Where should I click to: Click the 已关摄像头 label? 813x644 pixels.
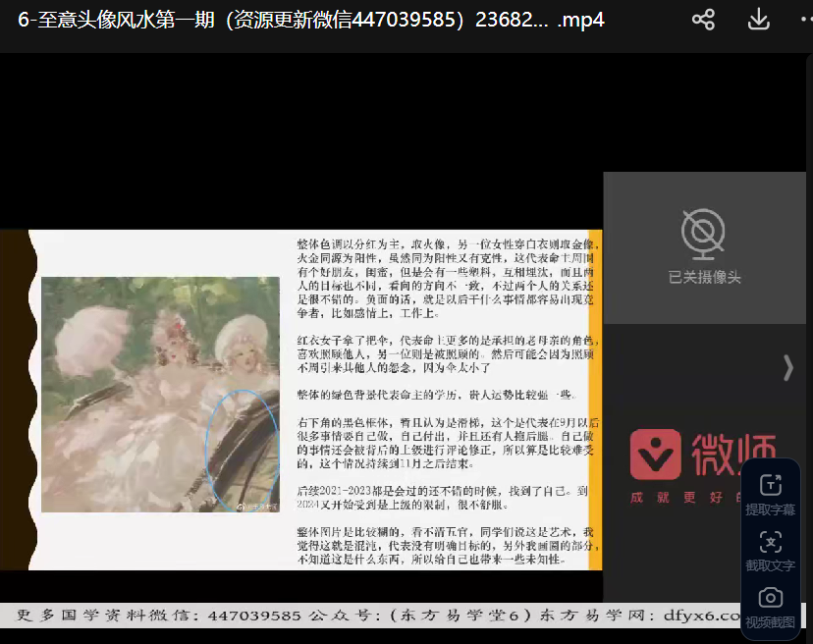[704, 278]
